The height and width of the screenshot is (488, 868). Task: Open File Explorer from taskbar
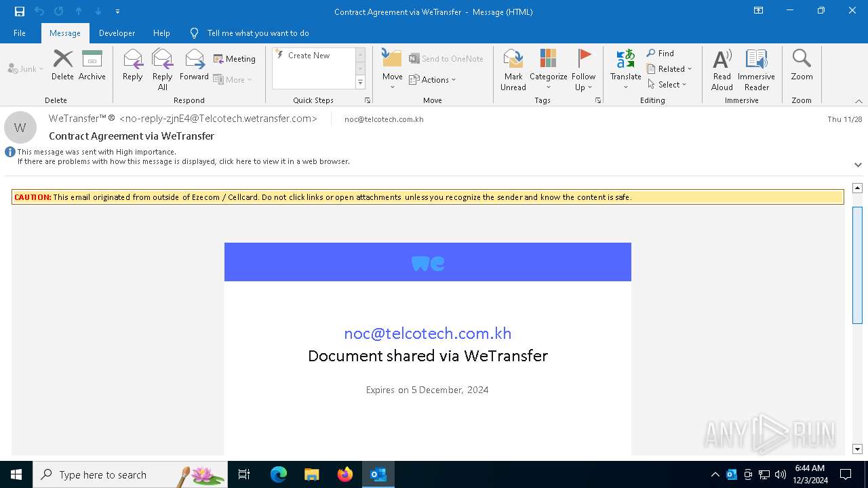click(312, 474)
